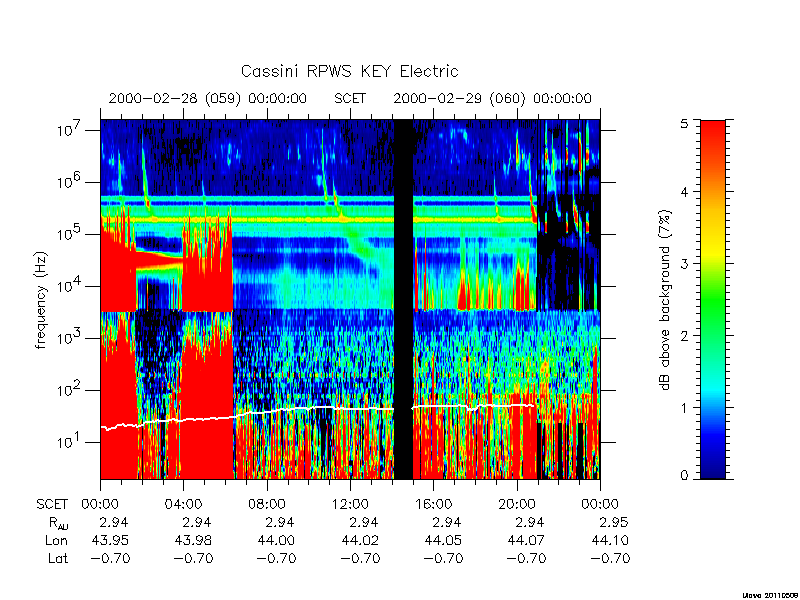Viewport: 800px width, 600px height.
Task: Click the 12:00 time tick label
Action: [x=350, y=504]
